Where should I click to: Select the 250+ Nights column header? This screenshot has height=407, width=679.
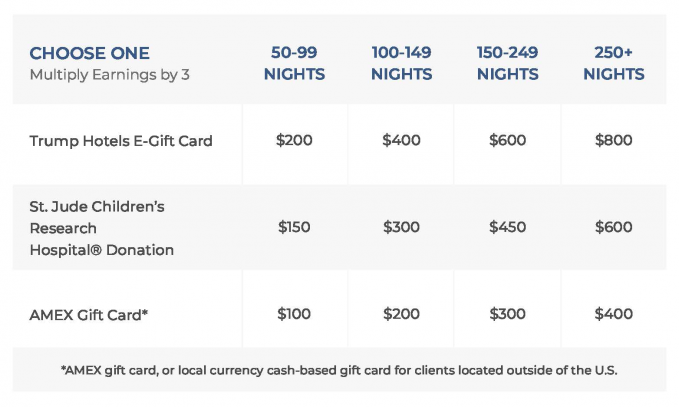613,63
